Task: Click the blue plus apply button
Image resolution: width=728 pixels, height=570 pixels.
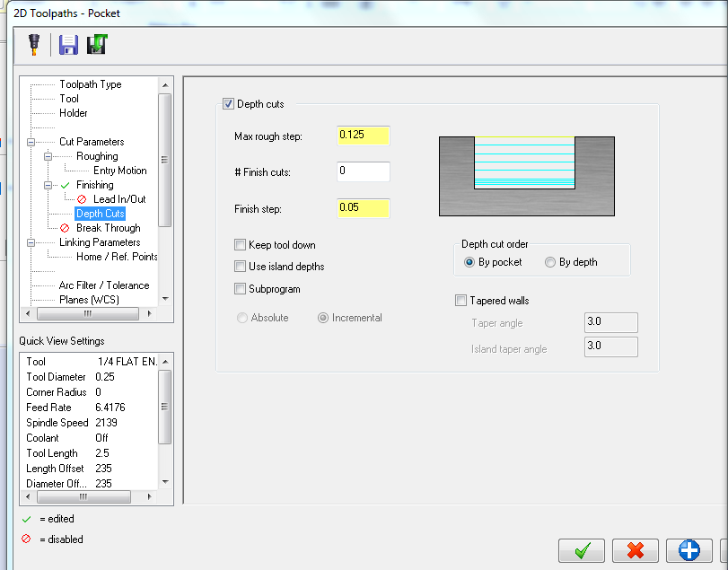Action: click(x=689, y=550)
